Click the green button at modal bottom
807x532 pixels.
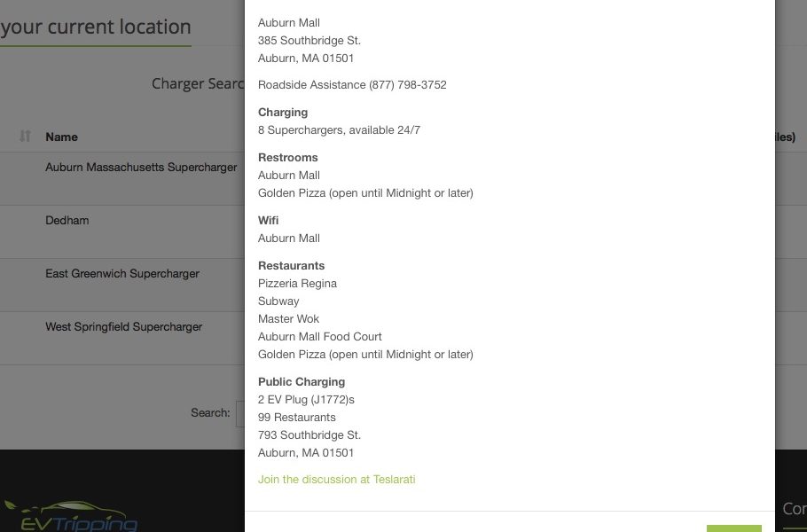(x=734, y=528)
